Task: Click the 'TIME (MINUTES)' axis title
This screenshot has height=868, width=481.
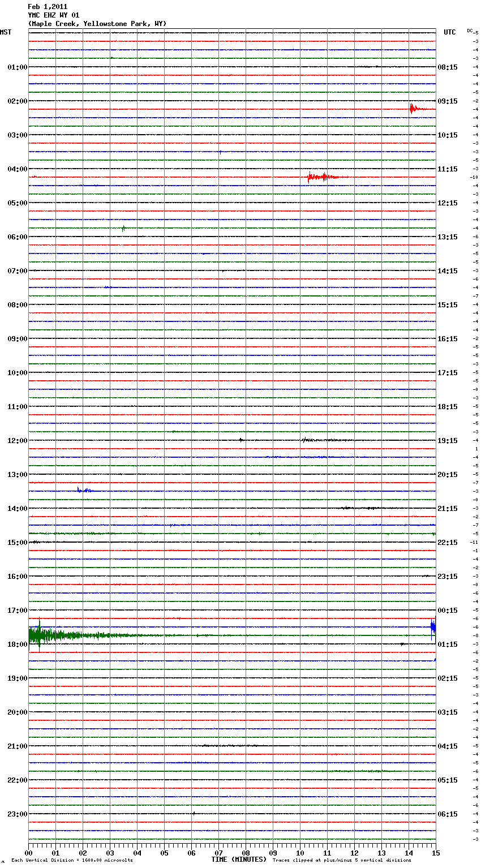Action: [x=239, y=860]
